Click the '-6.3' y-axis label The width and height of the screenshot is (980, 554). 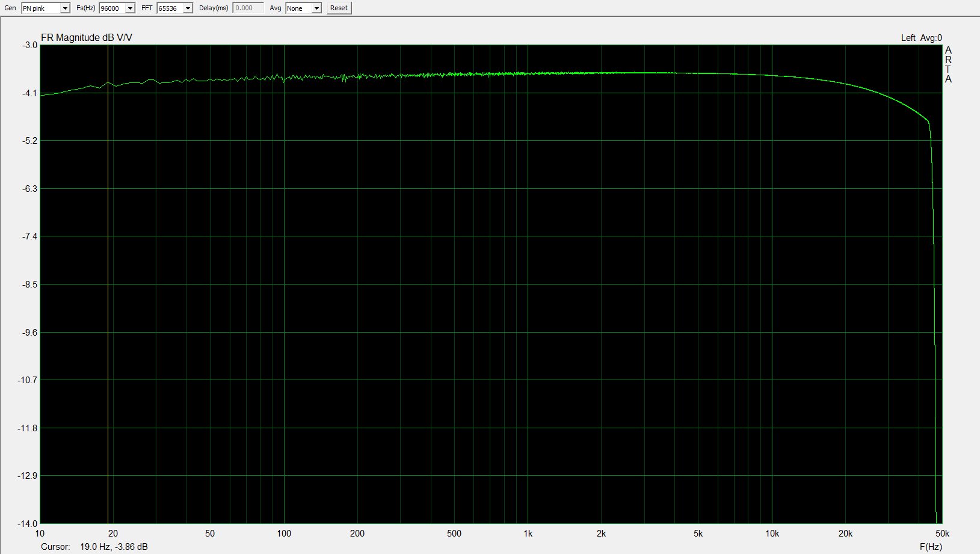pyautogui.click(x=30, y=189)
